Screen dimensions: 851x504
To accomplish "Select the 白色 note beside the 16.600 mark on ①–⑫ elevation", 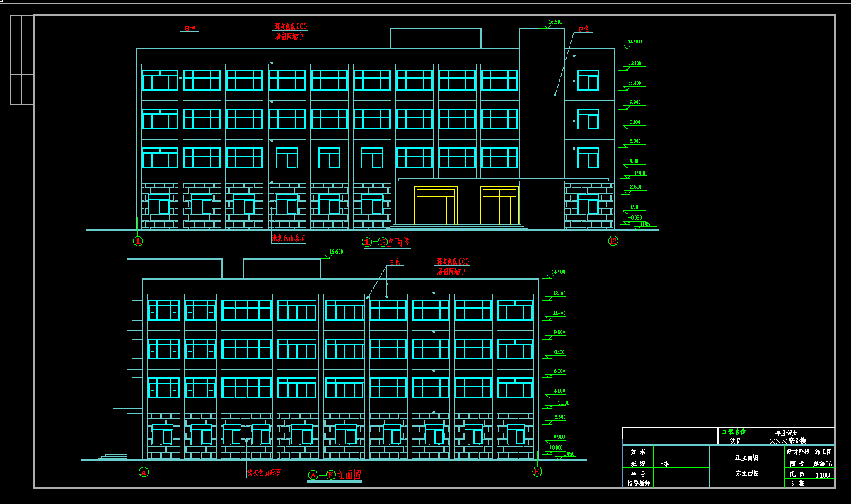I will point(584,29).
